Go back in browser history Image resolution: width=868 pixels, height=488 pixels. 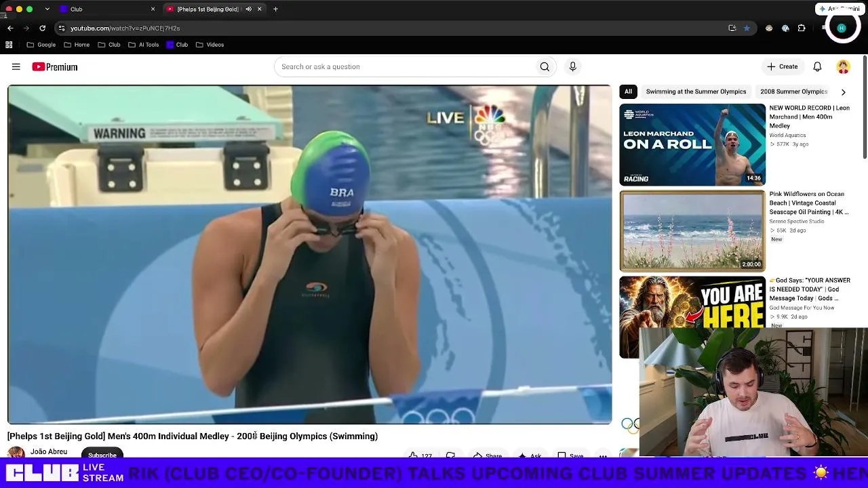coord(10,28)
